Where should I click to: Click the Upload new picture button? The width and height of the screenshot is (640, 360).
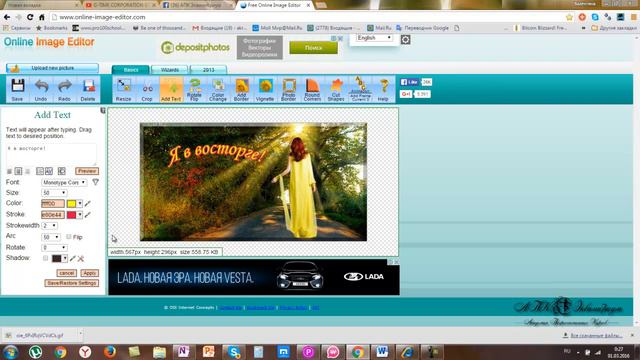tap(52, 68)
